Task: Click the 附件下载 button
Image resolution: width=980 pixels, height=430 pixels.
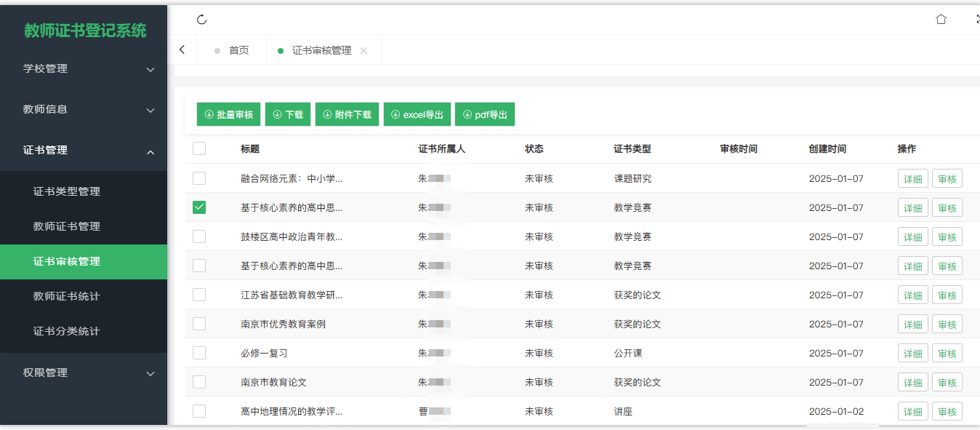Action: 347,114
